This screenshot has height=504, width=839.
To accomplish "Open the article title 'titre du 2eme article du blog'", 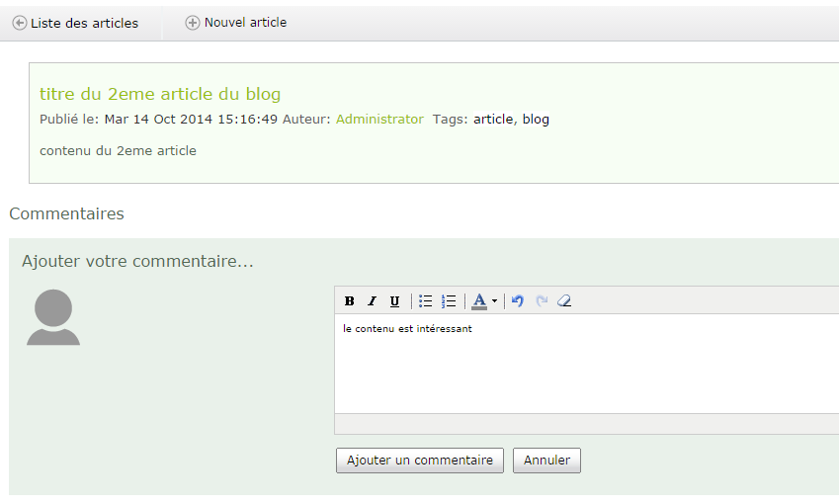I will click(x=160, y=94).
